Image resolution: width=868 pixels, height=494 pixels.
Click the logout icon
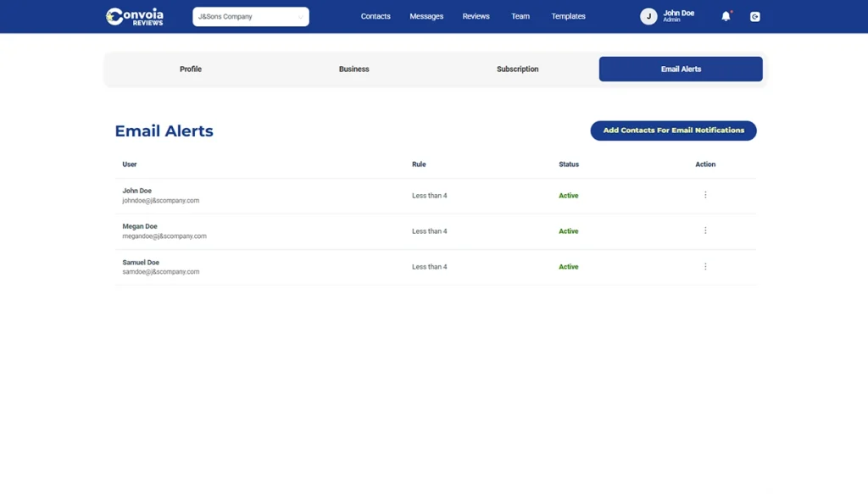pos(754,16)
